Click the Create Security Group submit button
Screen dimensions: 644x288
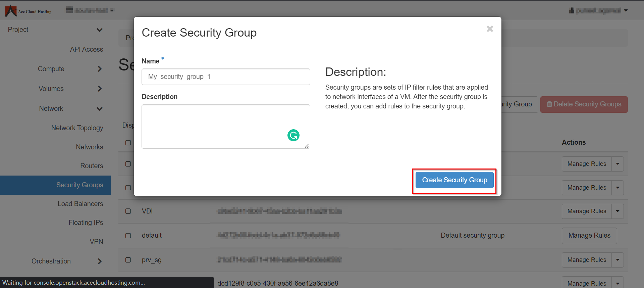tap(454, 180)
